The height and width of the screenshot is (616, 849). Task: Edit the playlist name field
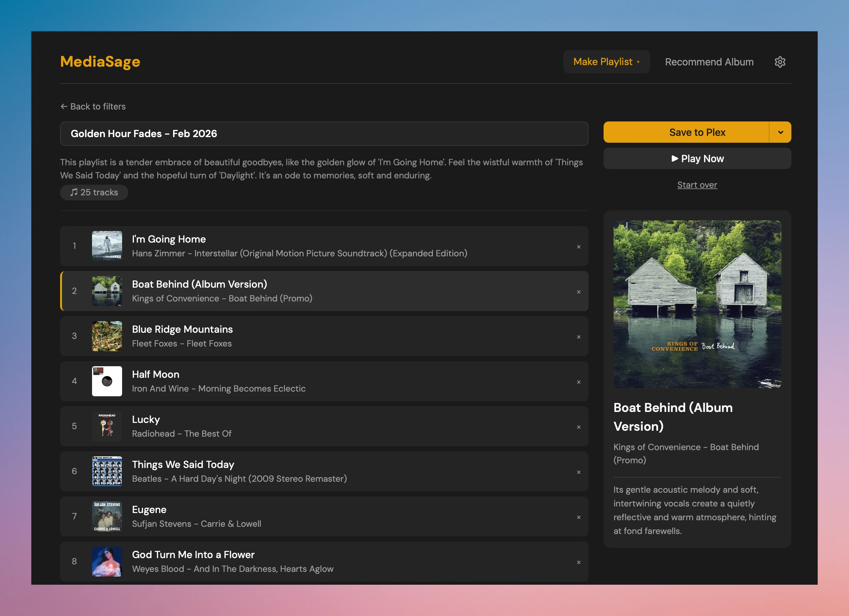(324, 134)
